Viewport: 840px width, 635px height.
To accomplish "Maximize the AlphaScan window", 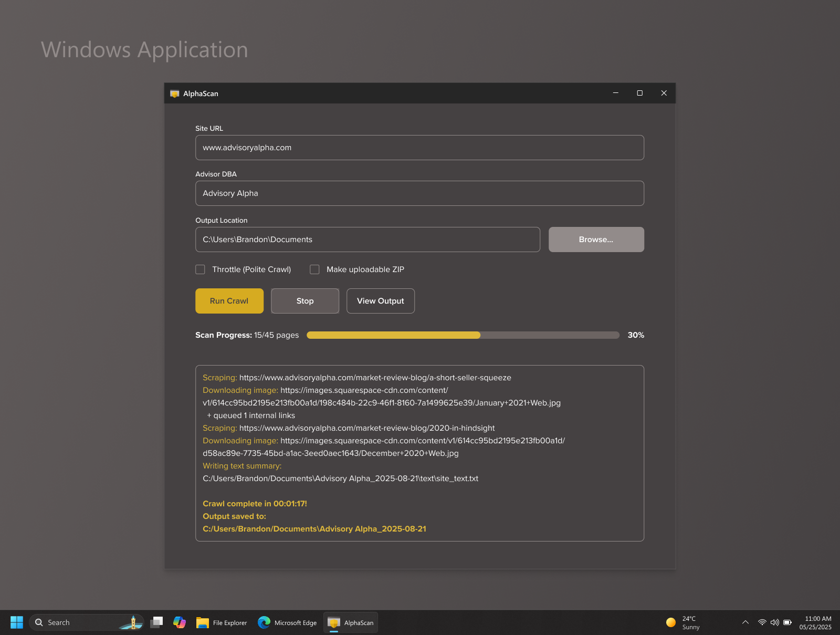I will [639, 93].
